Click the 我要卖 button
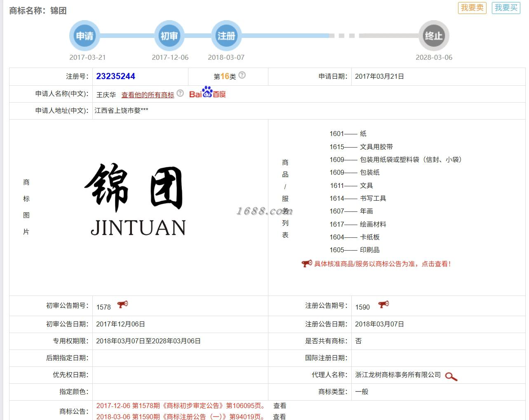 click(472, 8)
